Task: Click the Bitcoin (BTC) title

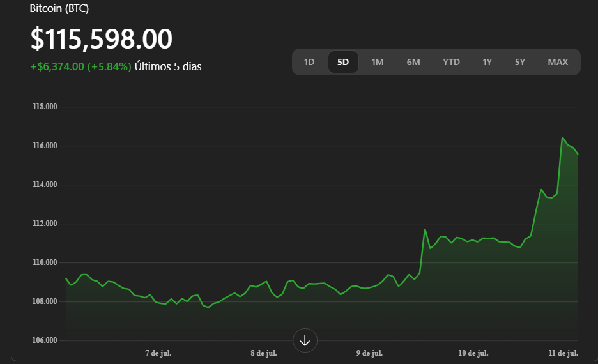Action: [x=59, y=8]
